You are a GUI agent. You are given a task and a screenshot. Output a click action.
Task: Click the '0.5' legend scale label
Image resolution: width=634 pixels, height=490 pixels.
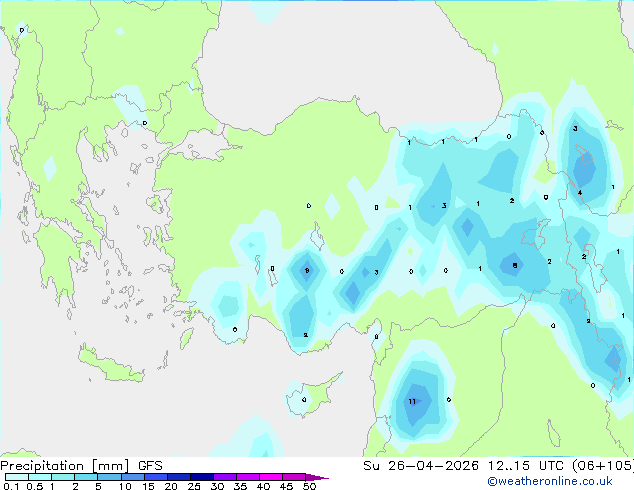[x=34, y=486]
